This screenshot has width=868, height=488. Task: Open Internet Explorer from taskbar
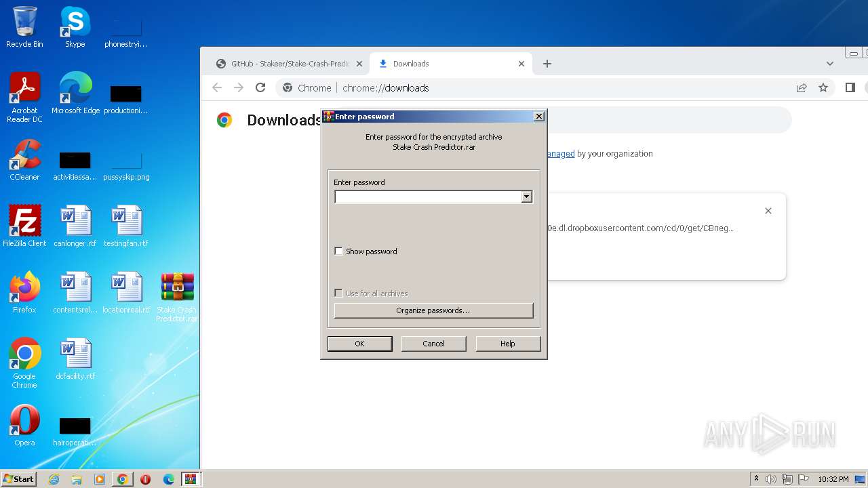point(54,479)
